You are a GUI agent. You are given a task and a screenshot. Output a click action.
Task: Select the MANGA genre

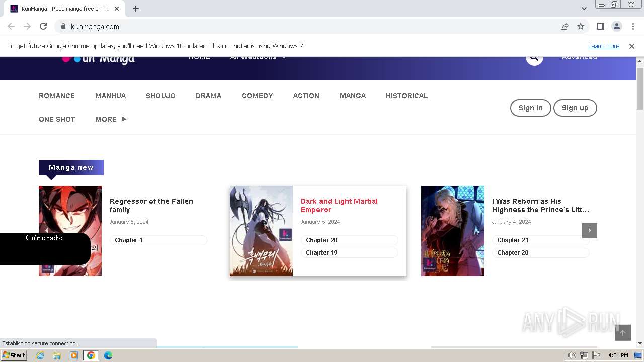(353, 96)
